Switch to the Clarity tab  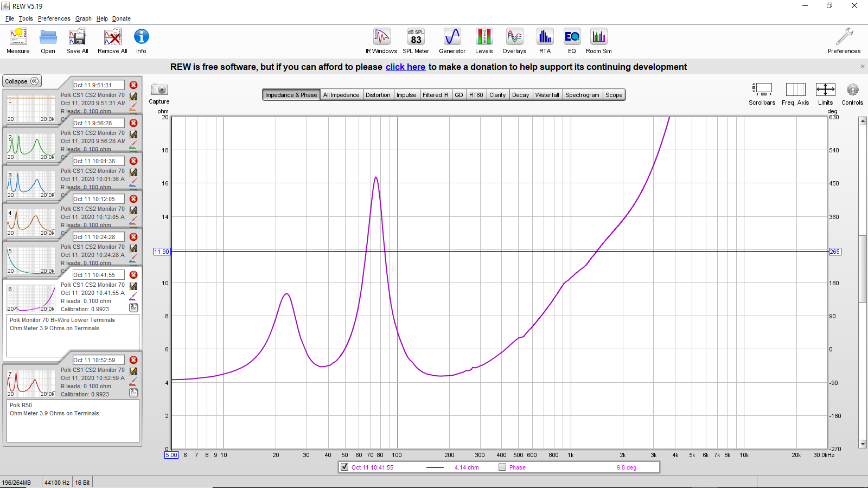coord(497,95)
